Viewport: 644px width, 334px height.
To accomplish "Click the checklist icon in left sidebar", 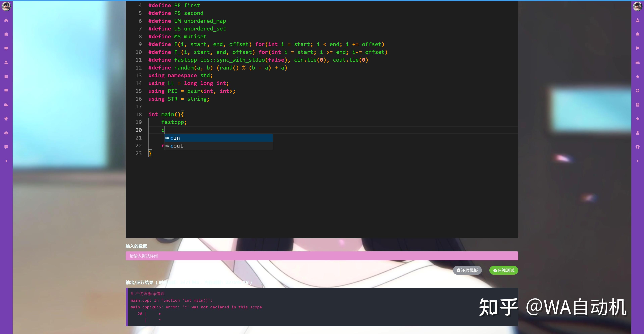I will point(6,77).
